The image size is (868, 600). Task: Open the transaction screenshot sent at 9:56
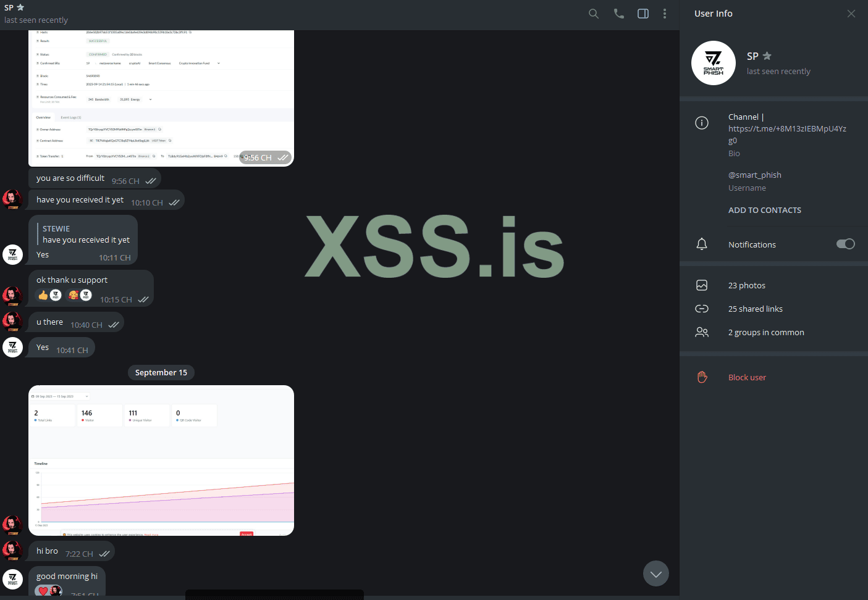pyautogui.click(x=161, y=99)
